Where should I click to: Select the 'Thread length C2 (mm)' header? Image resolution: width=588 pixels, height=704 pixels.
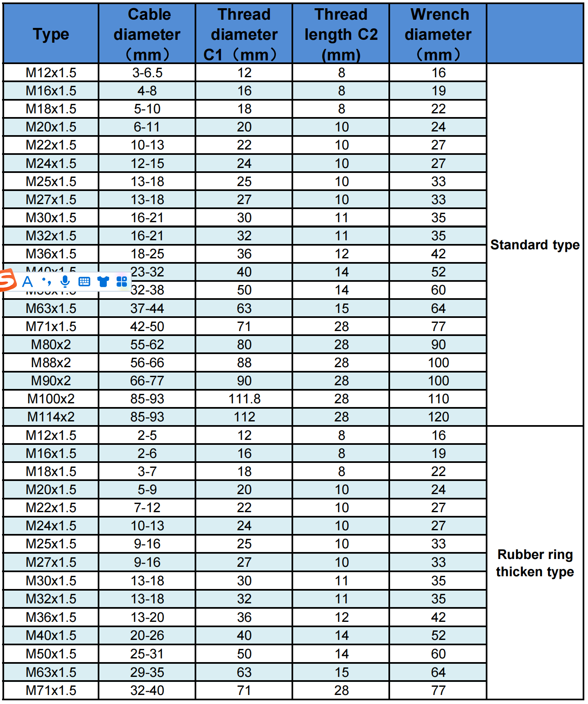click(x=341, y=34)
